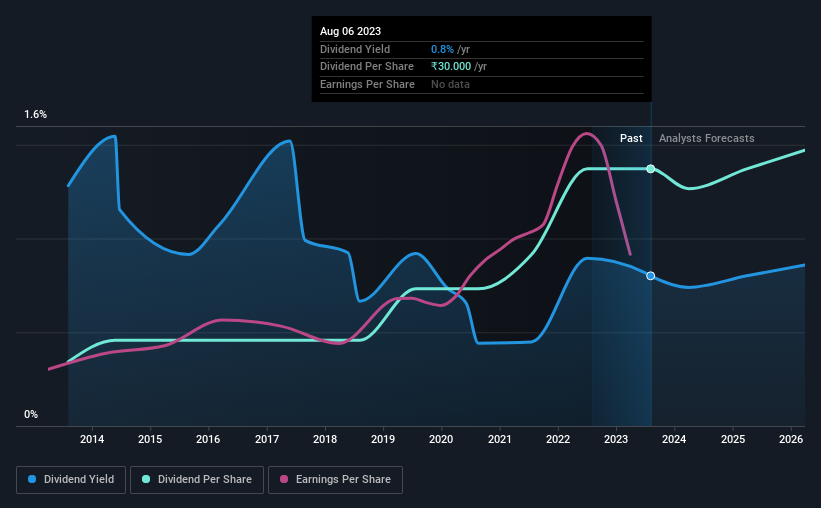Click the teal Dividend Per Share legend dot
Viewport: 821px width, 508px height.
146,479
